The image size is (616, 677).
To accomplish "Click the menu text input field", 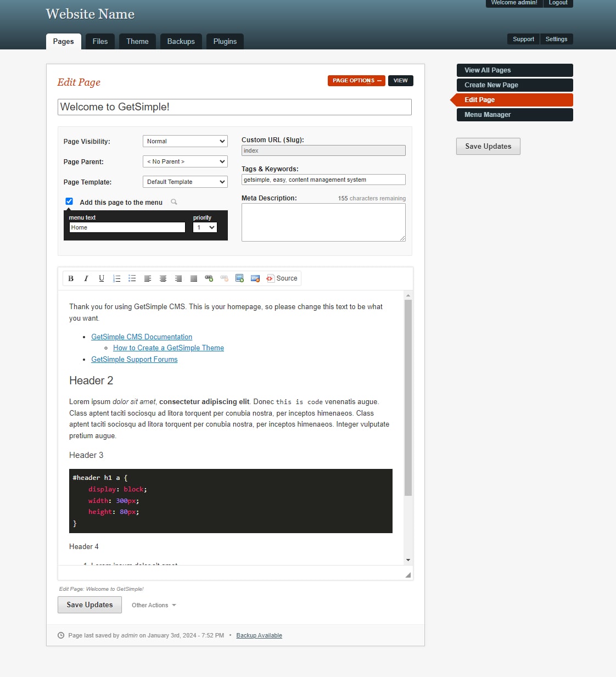I will point(127,227).
